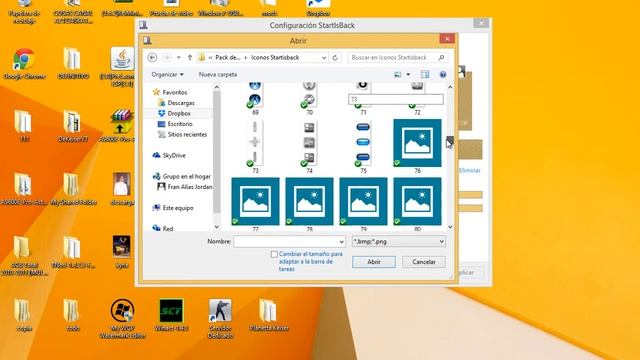Select Servidor Dedicado desktop shortcut

click(x=220, y=318)
